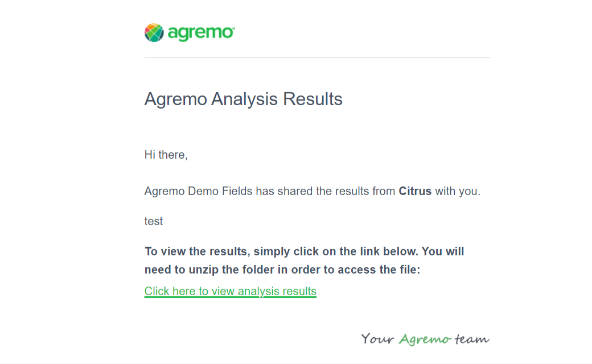Click the word "team" in the signature
The height and width of the screenshot is (364, 592).
[x=472, y=340]
